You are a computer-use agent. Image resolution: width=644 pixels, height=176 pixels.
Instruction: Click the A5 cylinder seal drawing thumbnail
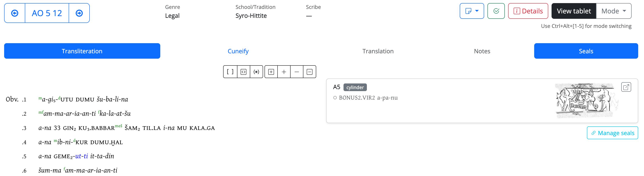[x=586, y=101]
